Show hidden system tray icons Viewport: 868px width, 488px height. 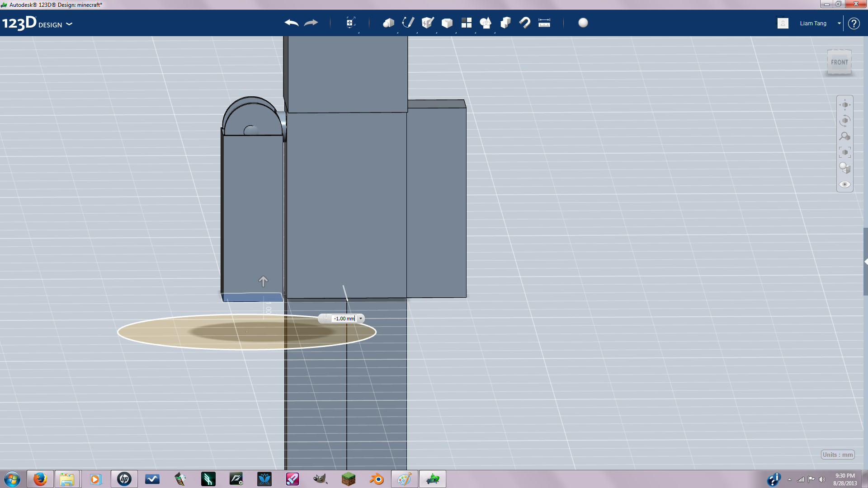(x=789, y=479)
